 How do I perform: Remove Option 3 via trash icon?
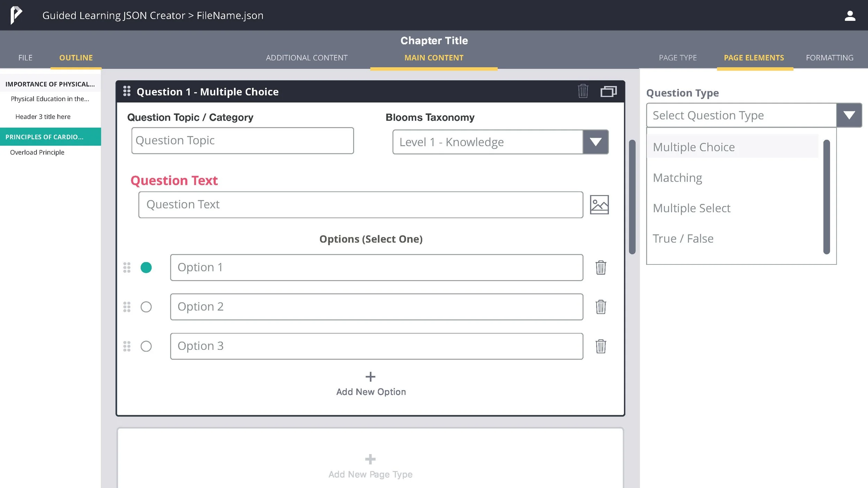coord(601,346)
